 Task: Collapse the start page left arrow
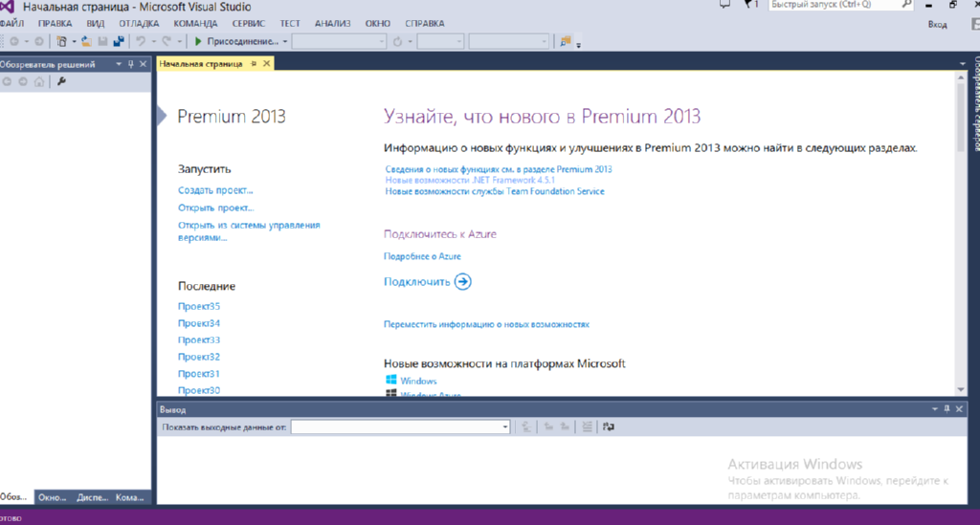coord(162,116)
